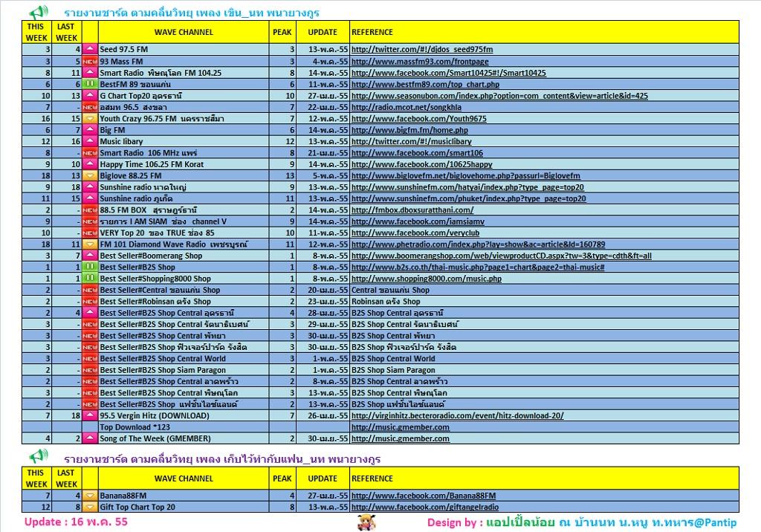Select the Best Seller#Robinsan ตรัง Shop channel cell
This screenshot has width=761, height=532.
coord(184,302)
